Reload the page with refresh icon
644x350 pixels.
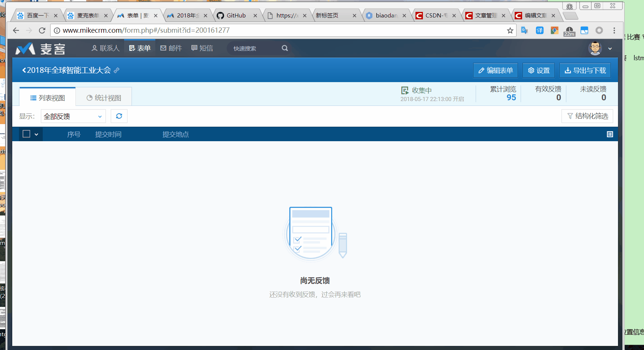tap(42, 30)
